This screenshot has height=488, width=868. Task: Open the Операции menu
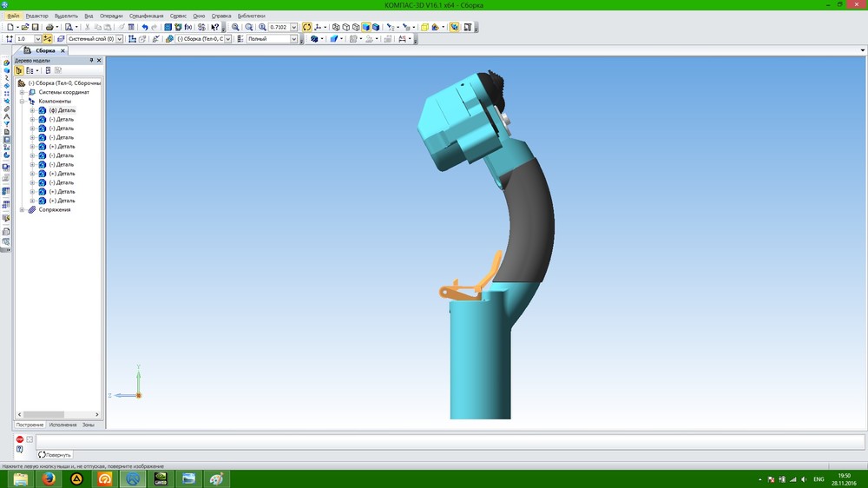[111, 16]
